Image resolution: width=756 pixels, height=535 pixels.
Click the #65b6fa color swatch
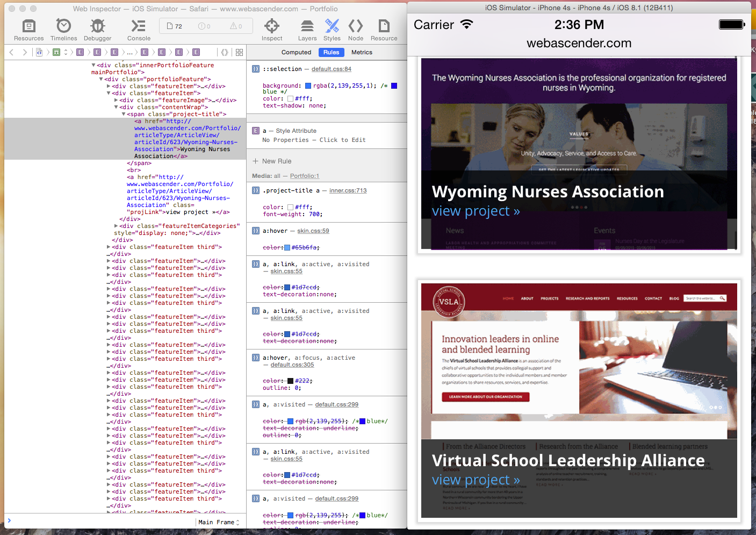pos(287,247)
